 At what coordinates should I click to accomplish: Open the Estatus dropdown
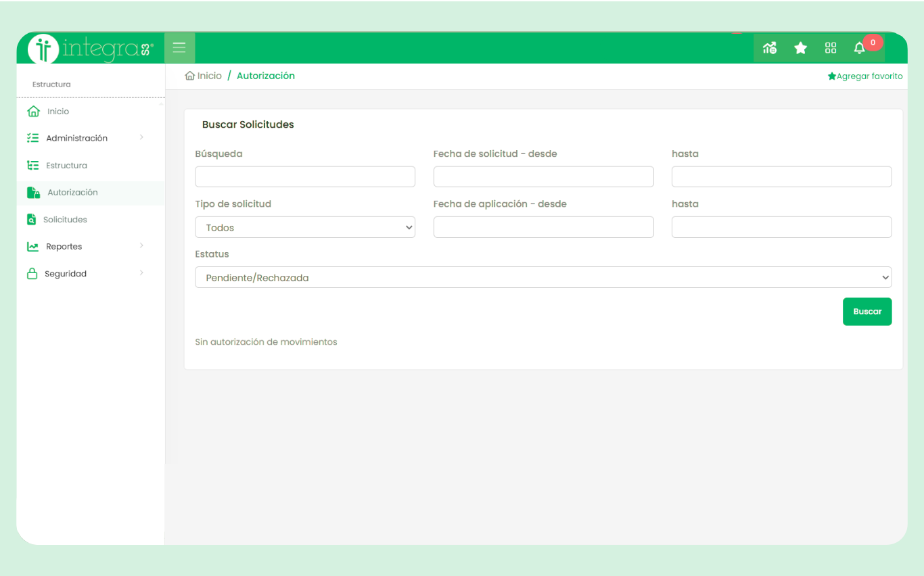coord(543,277)
